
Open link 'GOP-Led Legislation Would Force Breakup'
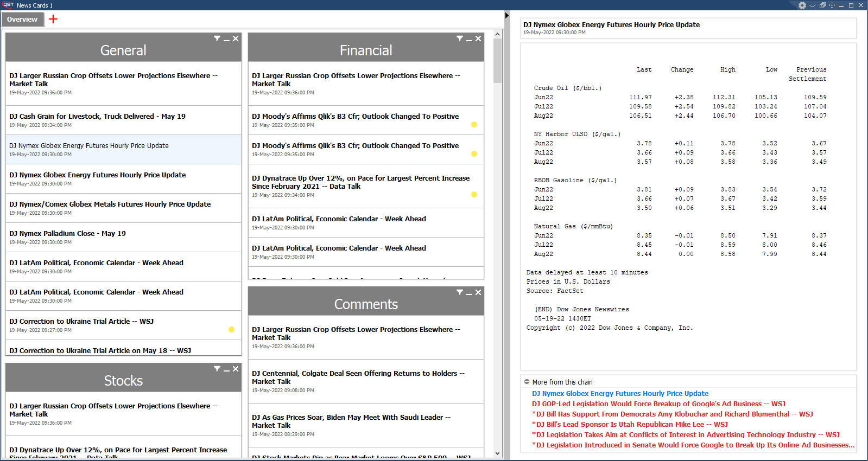[658, 404]
